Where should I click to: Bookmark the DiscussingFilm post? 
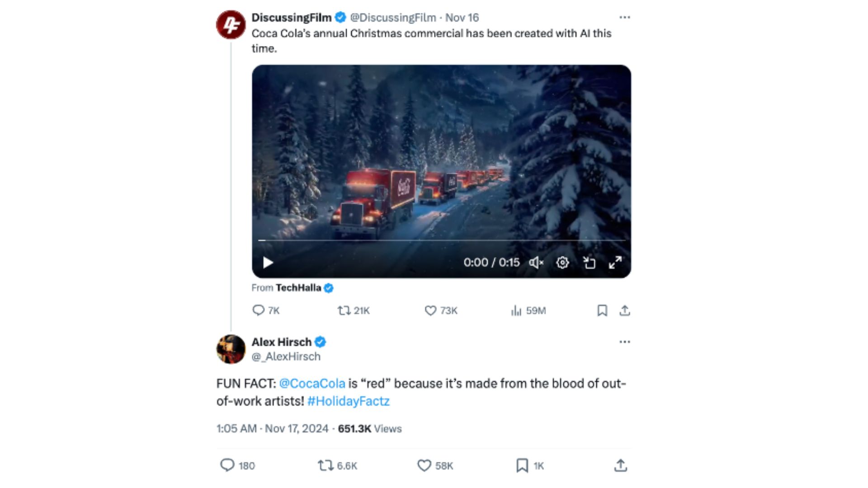point(602,310)
